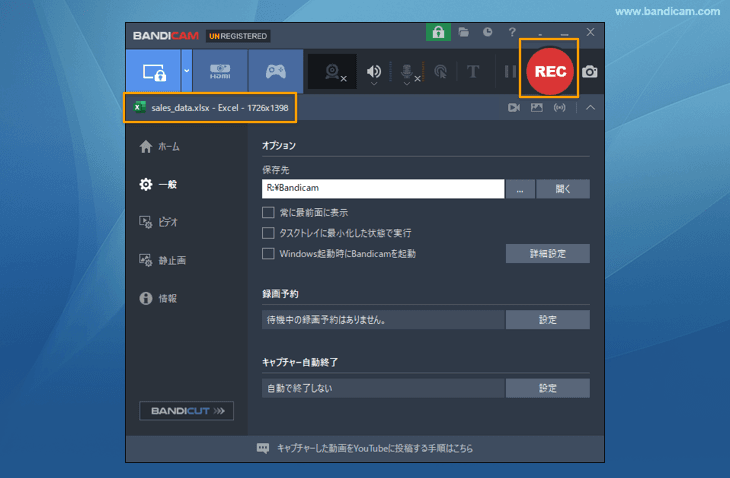
Task: Minimize the Bandicam window
Action: tap(564, 33)
